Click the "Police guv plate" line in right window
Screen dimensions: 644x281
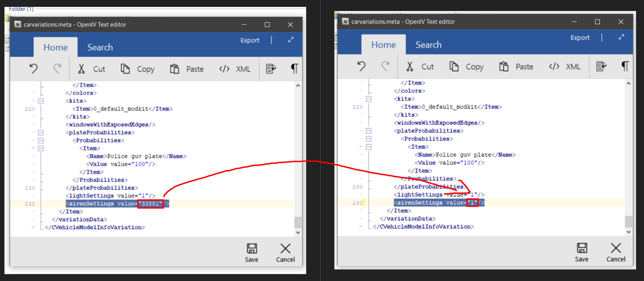tap(465, 155)
